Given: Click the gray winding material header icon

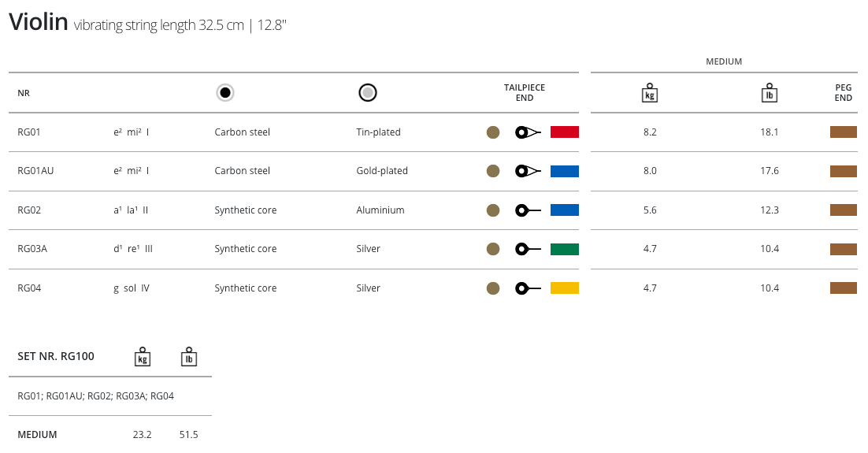Looking at the screenshot, I should coord(367,93).
